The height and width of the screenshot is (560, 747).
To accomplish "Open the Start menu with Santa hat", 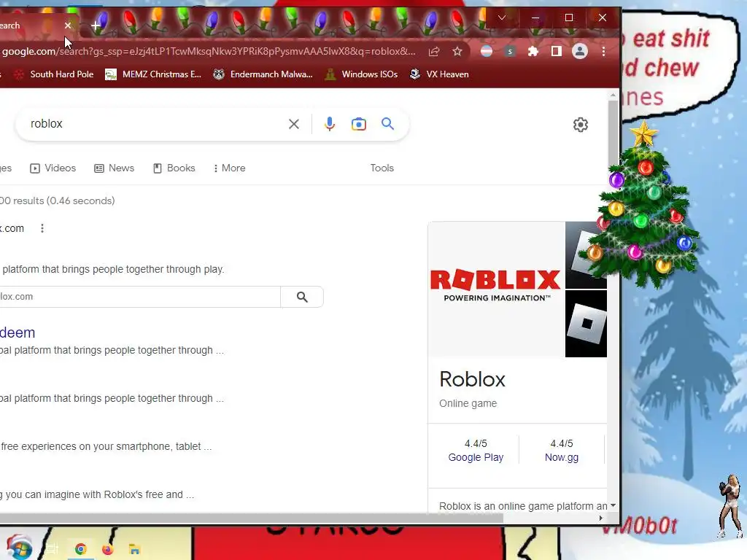I will tap(20, 548).
